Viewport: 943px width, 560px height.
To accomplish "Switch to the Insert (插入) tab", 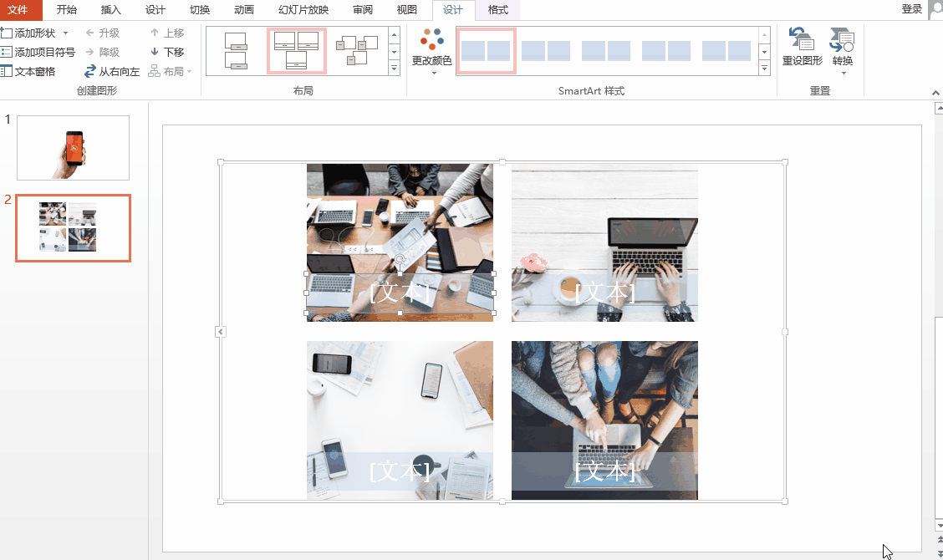I will click(110, 10).
